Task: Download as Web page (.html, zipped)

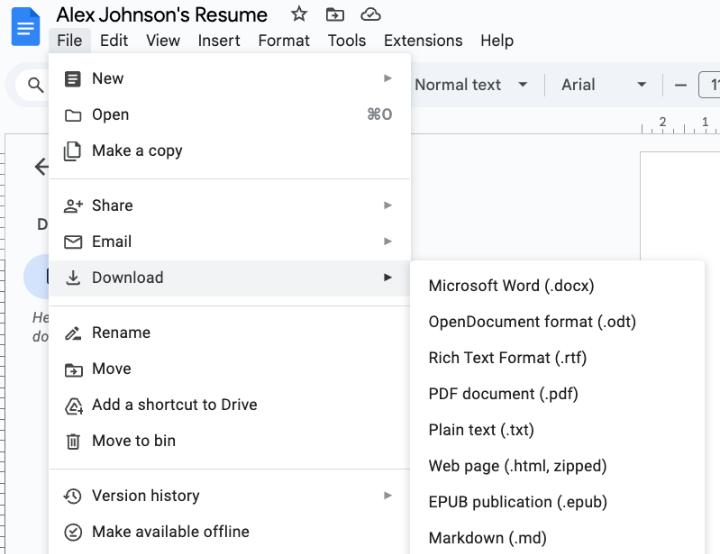Action: (557, 466)
